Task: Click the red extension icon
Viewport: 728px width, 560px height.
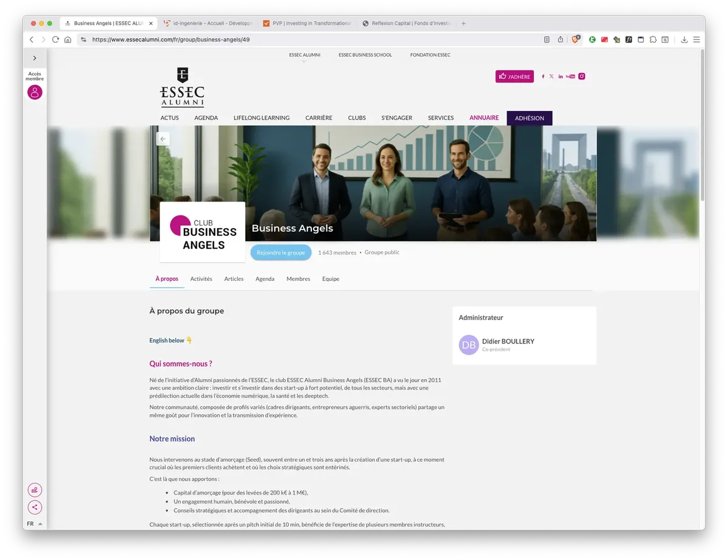Action: [605, 39]
